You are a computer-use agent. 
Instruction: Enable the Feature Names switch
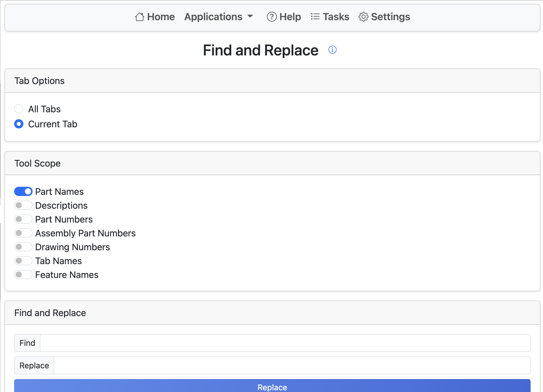(23, 275)
